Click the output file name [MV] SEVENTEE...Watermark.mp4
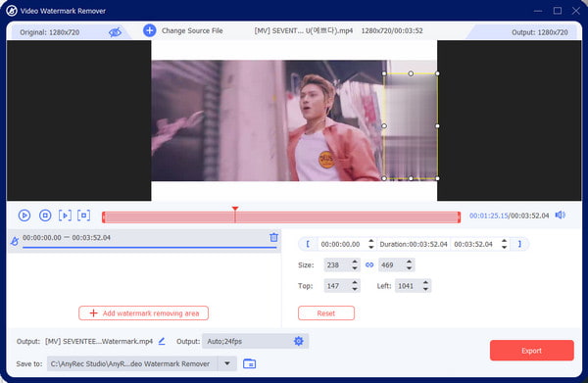The width and height of the screenshot is (588, 383). [x=99, y=342]
